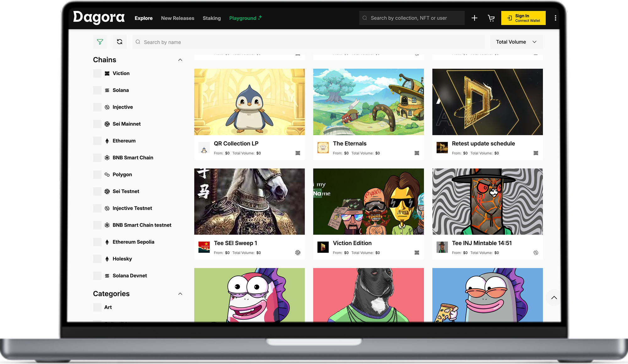The height and width of the screenshot is (364, 628).
Task: Click the Dagora logo
Action: coord(99,18)
